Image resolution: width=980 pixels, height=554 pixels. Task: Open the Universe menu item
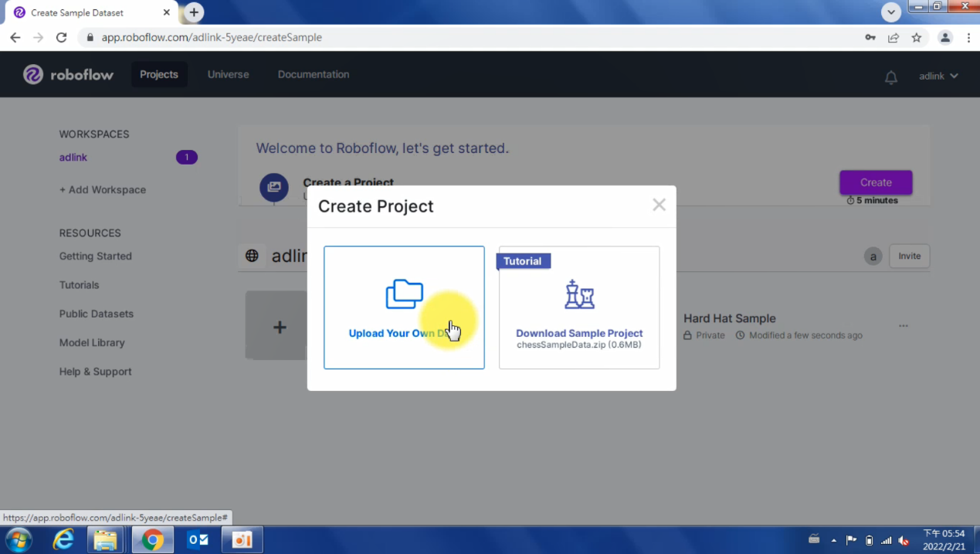click(x=228, y=74)
